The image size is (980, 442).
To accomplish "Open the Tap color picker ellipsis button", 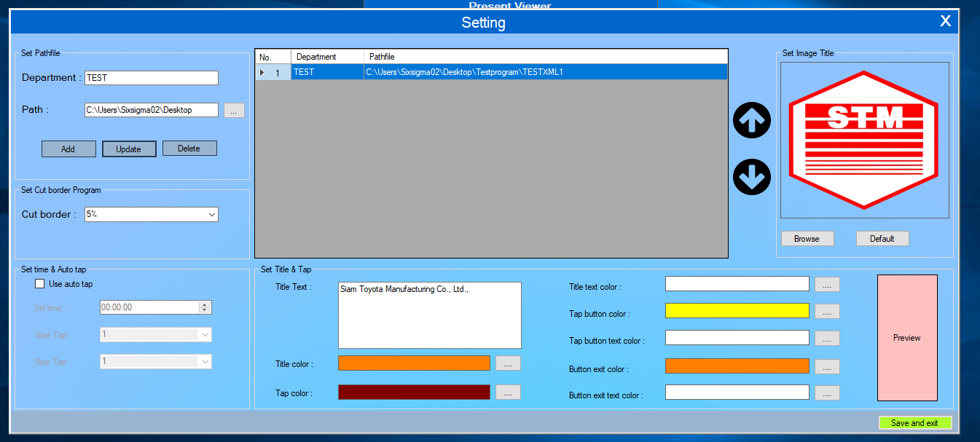I will pyautogui.click(x=508, y=392).
